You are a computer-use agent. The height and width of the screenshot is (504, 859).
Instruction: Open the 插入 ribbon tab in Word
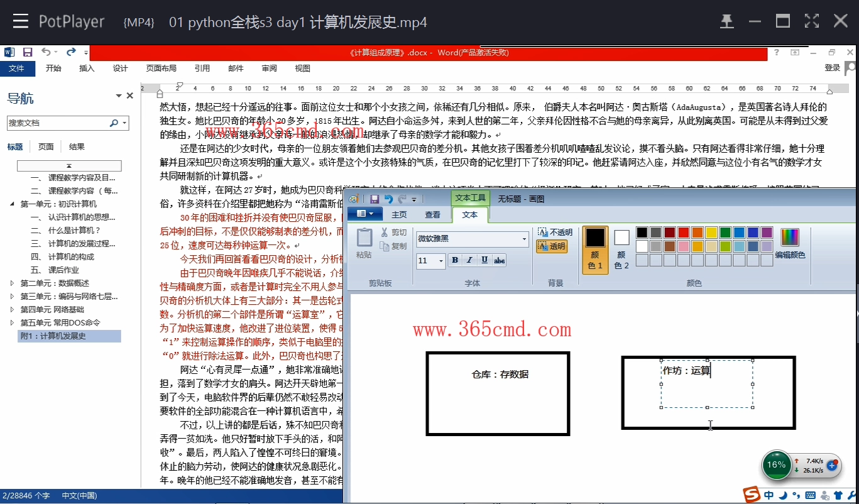pyautogui.click(x=87, y=68)
